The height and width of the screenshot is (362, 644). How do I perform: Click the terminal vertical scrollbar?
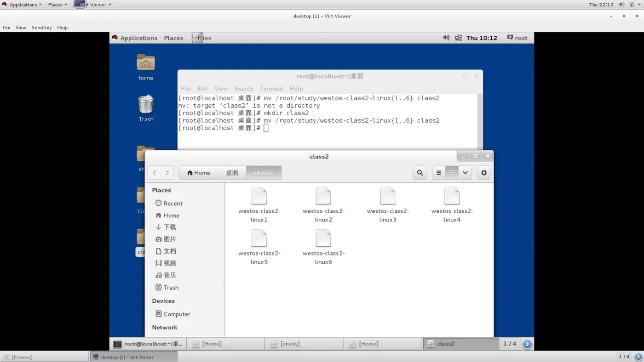pos(480,121)
